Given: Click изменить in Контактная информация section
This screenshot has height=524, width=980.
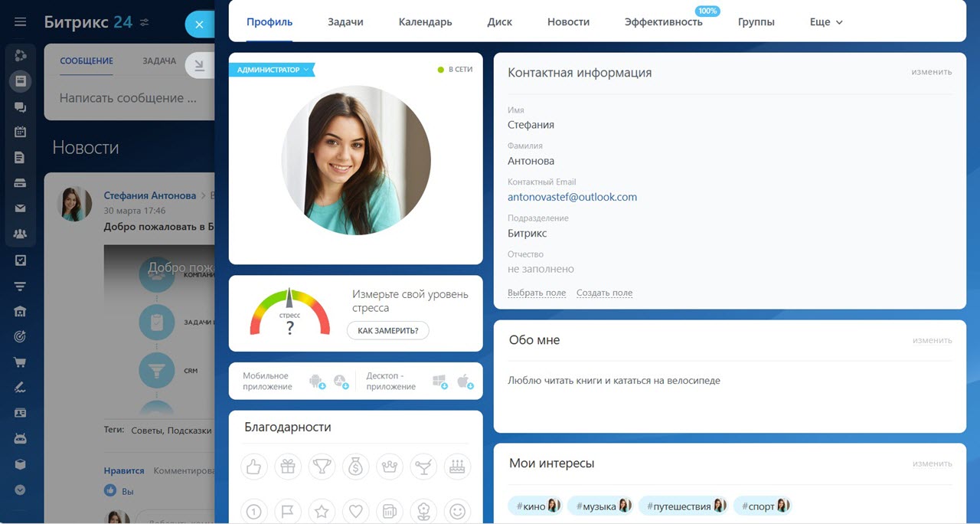Looking at the screenshot, I should tap(931, 72).
